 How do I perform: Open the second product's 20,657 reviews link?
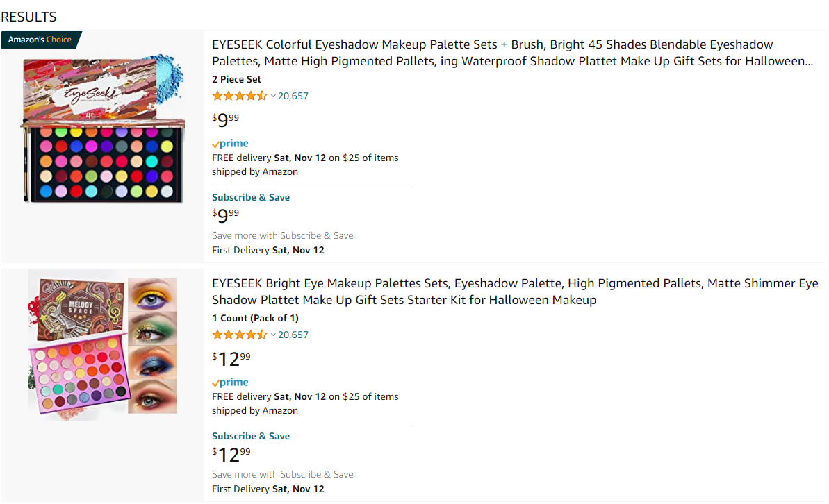[x=293, y=335]
